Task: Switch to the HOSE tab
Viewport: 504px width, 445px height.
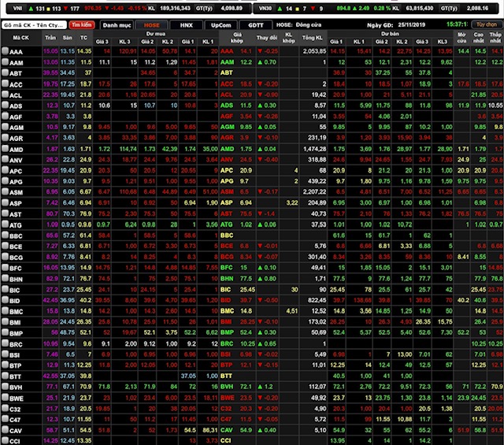Action: point(151,25)
